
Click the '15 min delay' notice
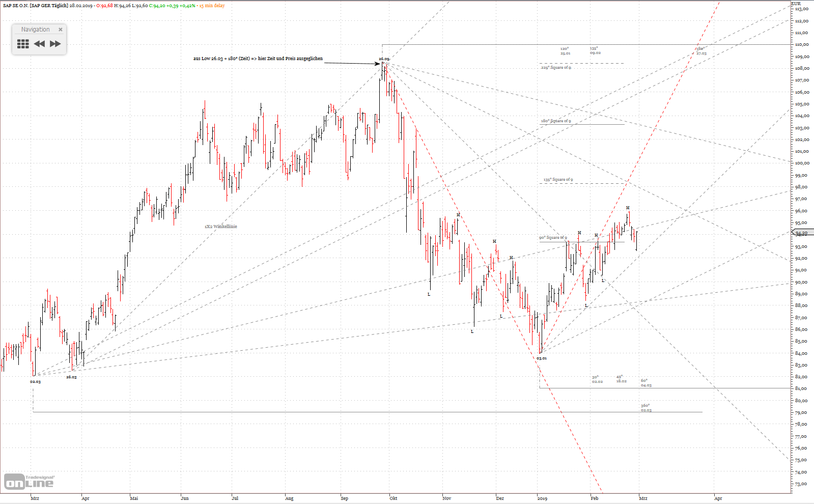pos(212,6)
